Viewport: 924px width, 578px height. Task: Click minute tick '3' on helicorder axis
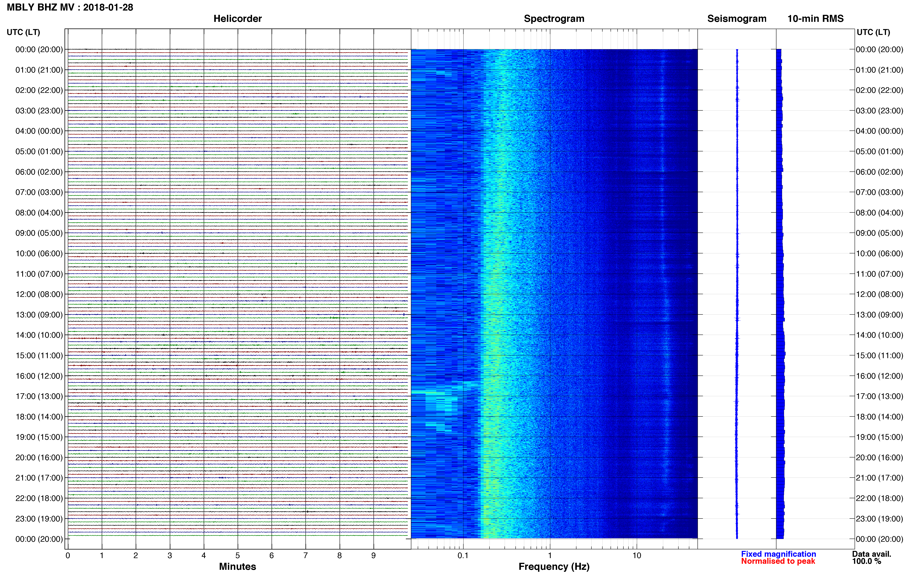[170, 555]
